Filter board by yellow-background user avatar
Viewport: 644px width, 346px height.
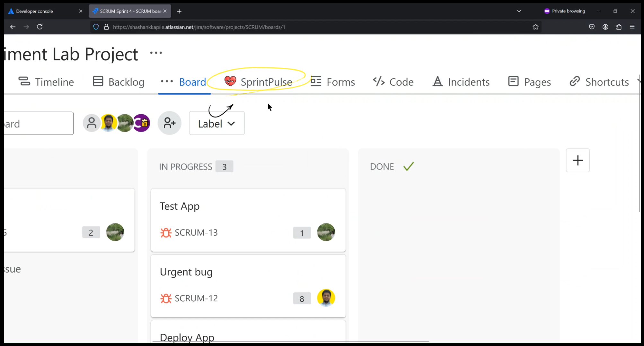108,123
